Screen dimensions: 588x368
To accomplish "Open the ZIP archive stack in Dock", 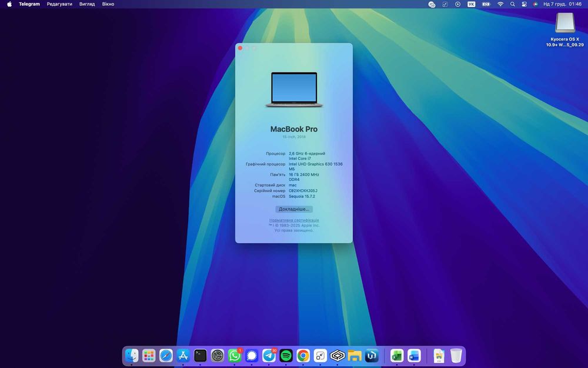I will [439, 355].
